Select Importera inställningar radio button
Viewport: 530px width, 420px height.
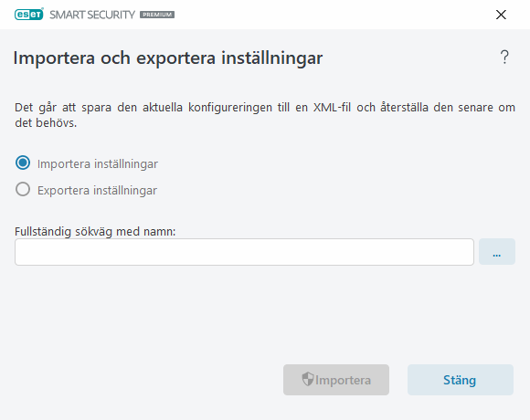(23, 163)
